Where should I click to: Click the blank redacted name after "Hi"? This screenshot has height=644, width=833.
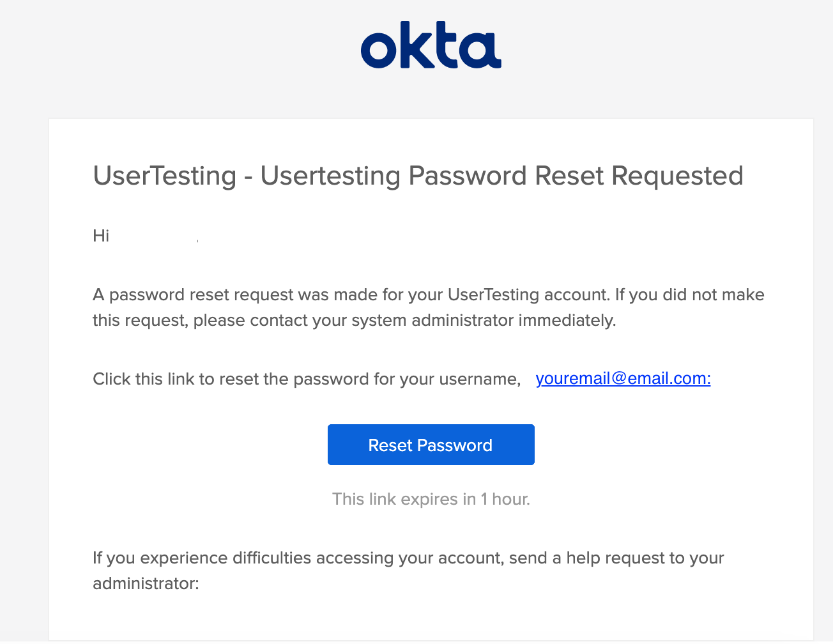pyautogui.click(x=153, y=236)
